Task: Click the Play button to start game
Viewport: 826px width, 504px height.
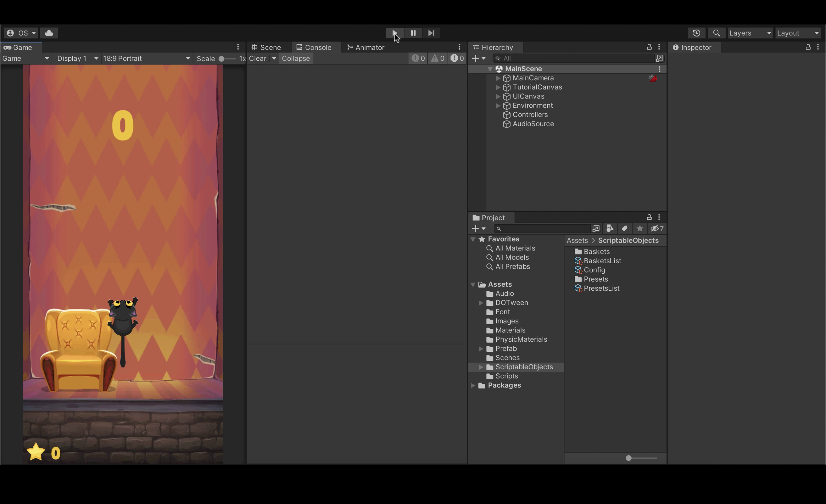Action: pos(394,32)
